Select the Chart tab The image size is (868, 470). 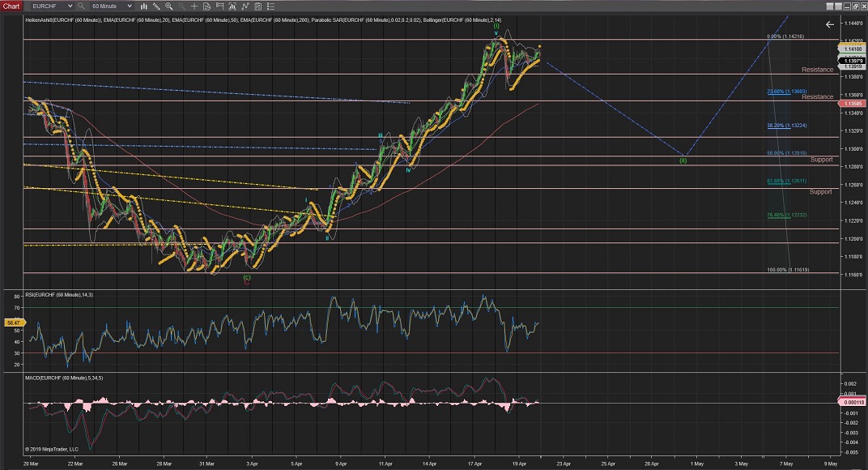click(x=11, y=6)
